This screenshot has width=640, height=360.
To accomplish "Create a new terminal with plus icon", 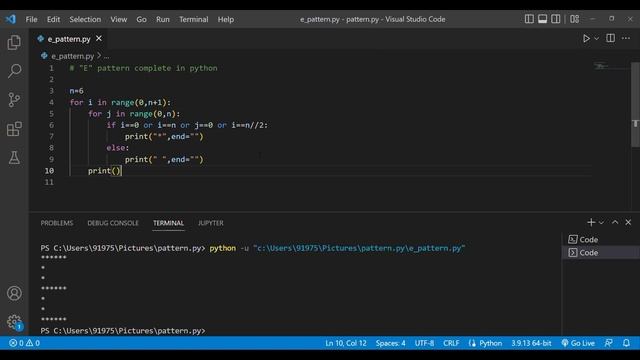I will click(x=591, y=222).
